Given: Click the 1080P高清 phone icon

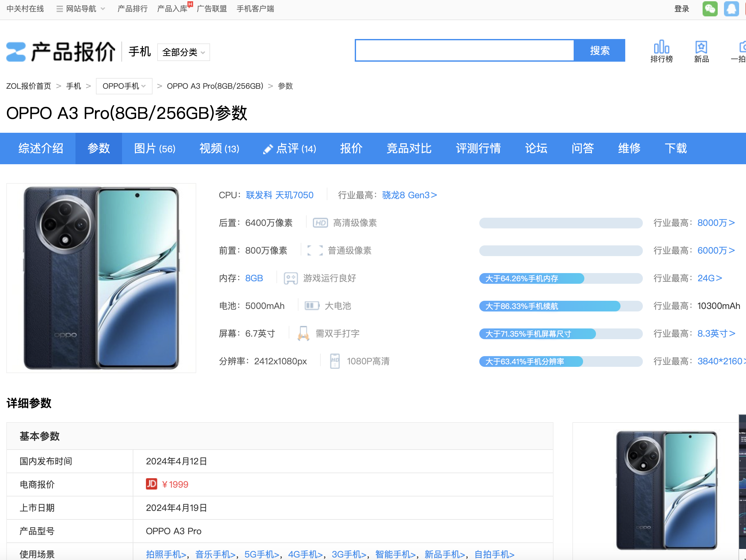Looking at the screenshot, I should coord(335,361).
